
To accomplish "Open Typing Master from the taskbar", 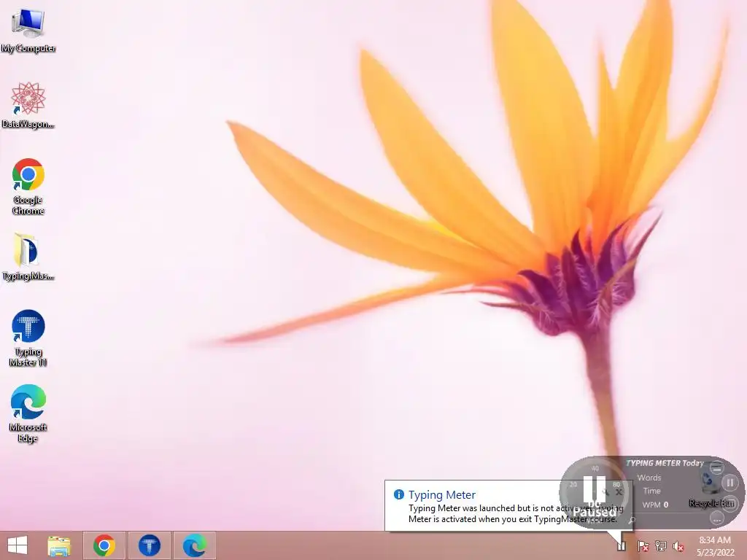I will 149,545.
